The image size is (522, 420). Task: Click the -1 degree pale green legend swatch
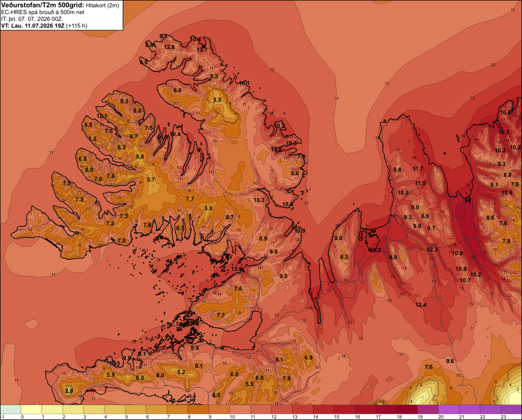(x=10, y=410)
